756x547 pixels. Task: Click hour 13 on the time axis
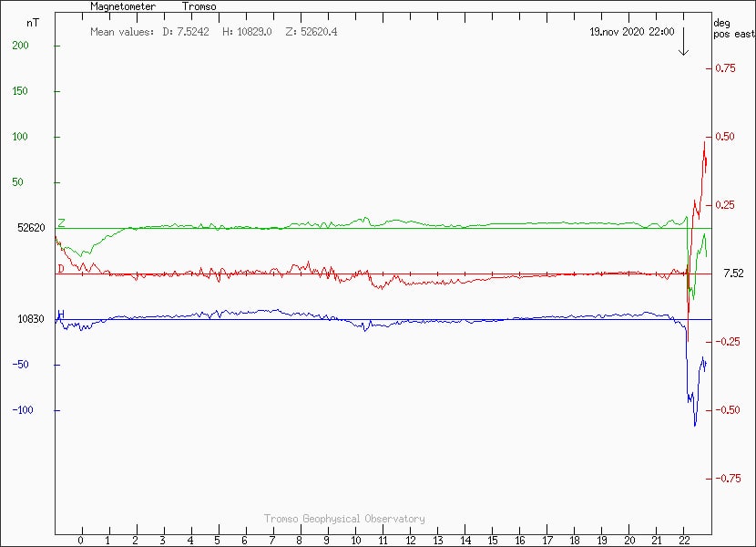pos(438,541)
